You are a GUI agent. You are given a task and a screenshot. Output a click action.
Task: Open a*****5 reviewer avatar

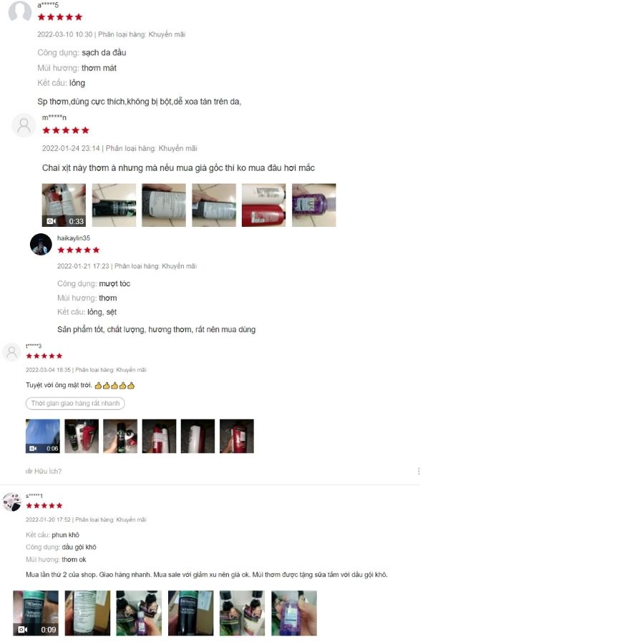tap(20, 11)
